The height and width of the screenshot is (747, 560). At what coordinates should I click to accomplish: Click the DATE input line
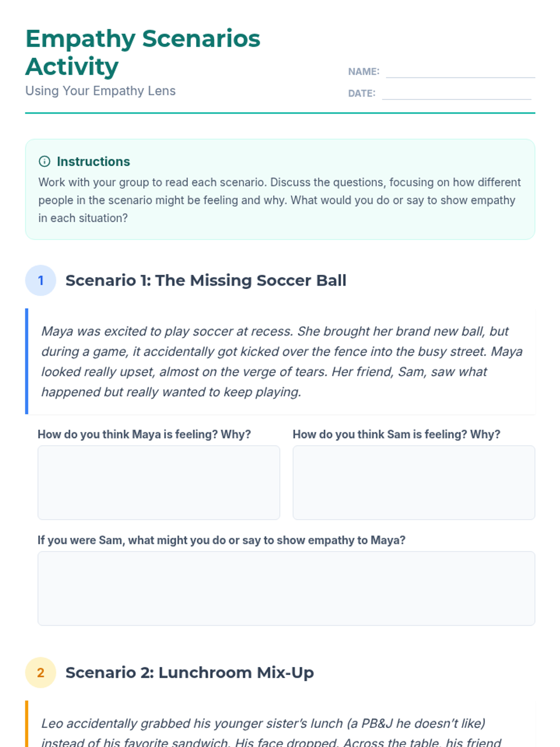click(x=456, y=93)
